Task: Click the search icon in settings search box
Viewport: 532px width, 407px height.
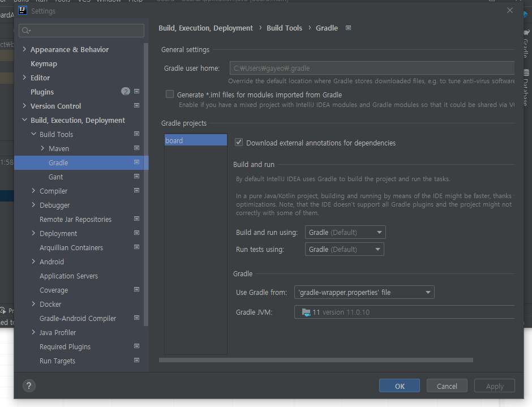Action: [26, 31]
